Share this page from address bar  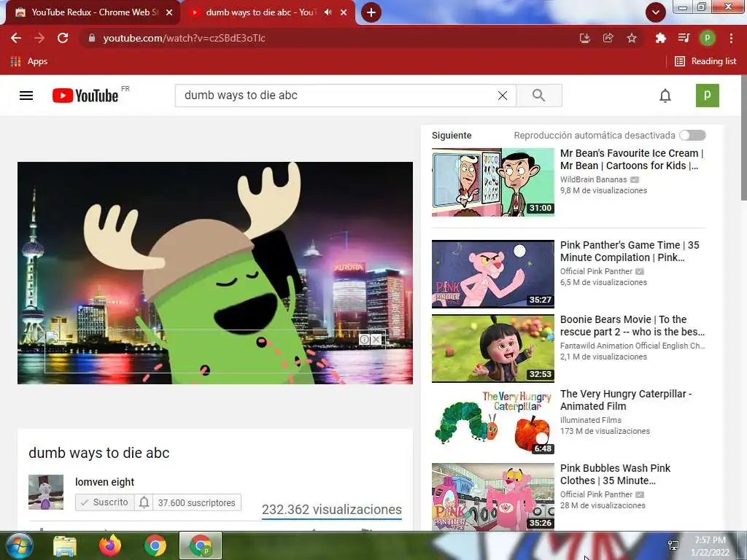tap(608, 38)
